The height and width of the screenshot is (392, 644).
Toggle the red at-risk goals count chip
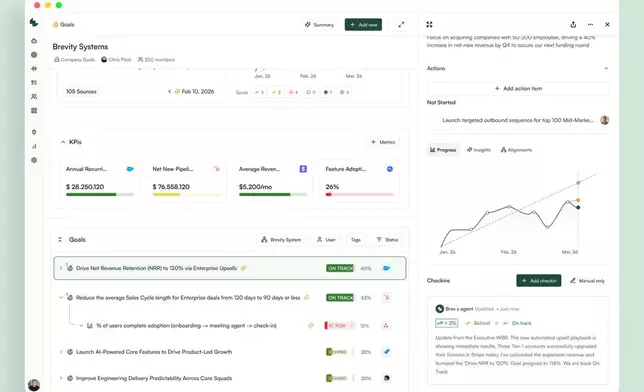[293, 92]
